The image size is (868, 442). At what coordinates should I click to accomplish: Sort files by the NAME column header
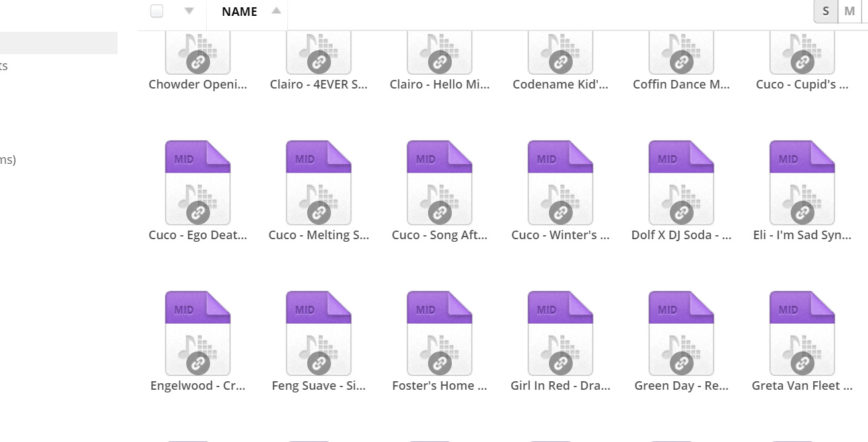(239, 11)
